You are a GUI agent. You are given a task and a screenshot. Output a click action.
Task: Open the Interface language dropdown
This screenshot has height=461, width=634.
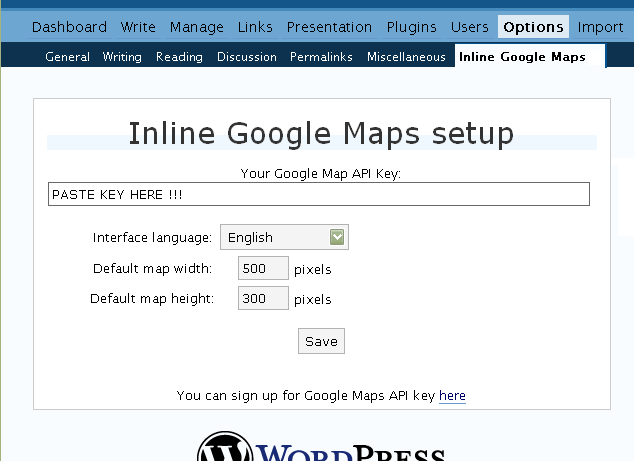pyautogui.click(x=284, y=237)
